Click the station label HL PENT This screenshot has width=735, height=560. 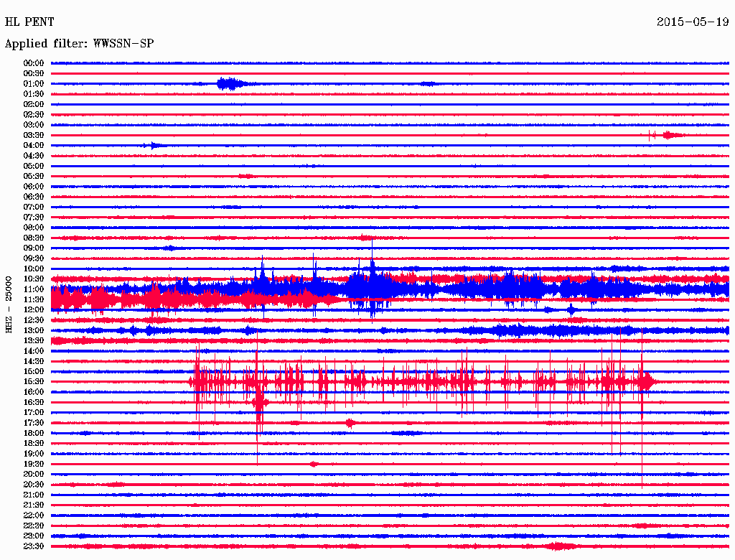click(x=29, y=22)
